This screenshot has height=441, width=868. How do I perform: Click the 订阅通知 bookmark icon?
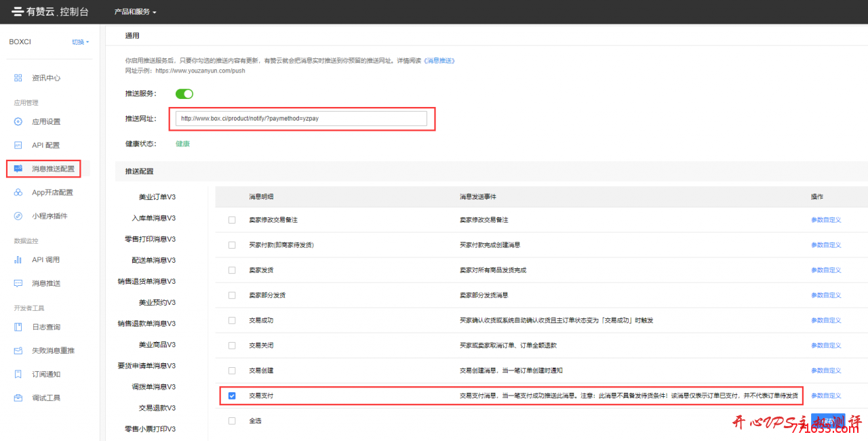(18, 374)
